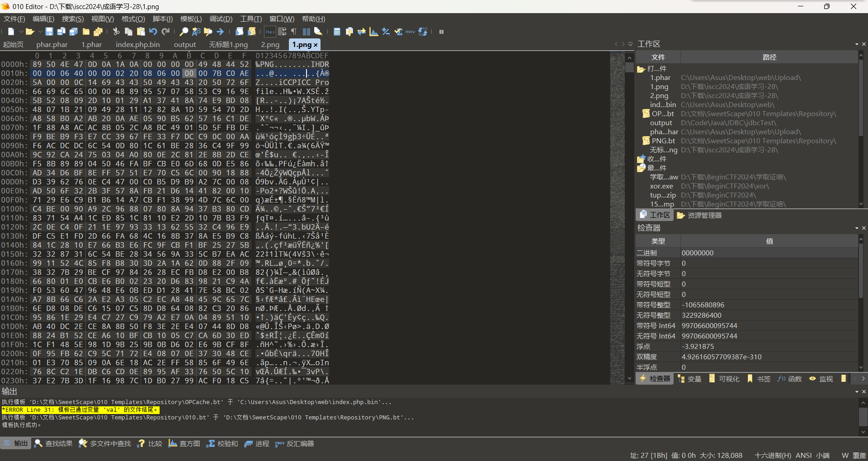This screenshot has height=461, width=868.
Task: Switch to the 2.png tab
Action: (x=270, y=45)
